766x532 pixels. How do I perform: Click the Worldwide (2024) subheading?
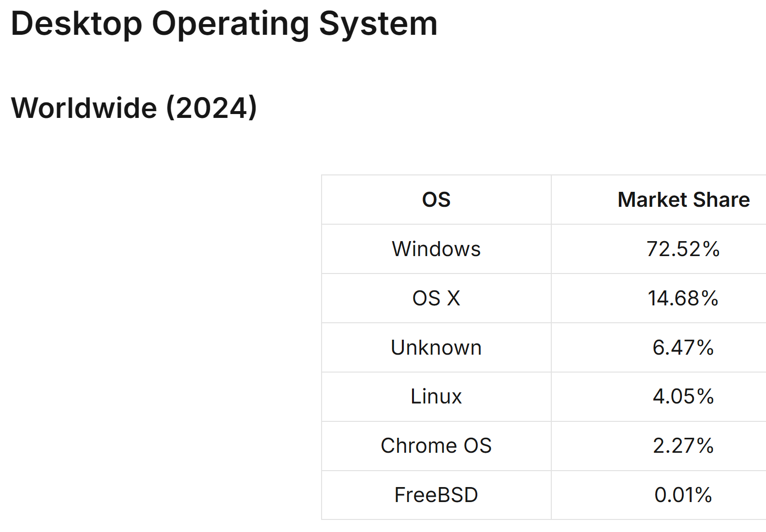point(134,108)
